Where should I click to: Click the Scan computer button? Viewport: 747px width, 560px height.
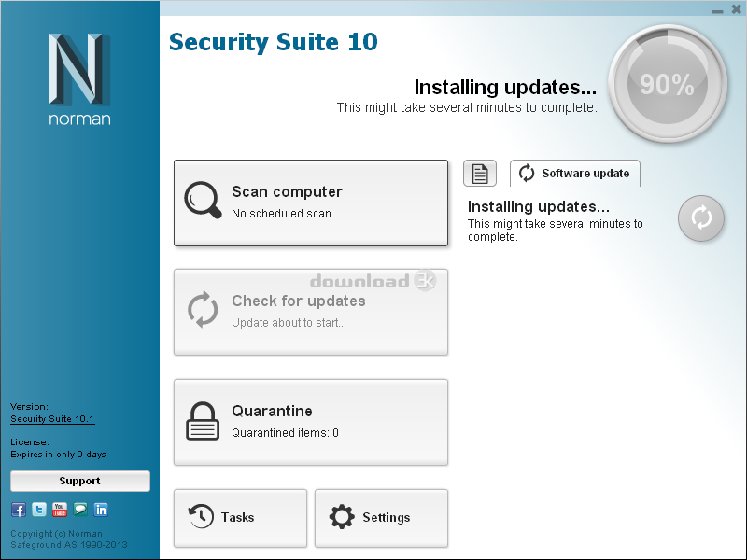click(x=311, y=203)
